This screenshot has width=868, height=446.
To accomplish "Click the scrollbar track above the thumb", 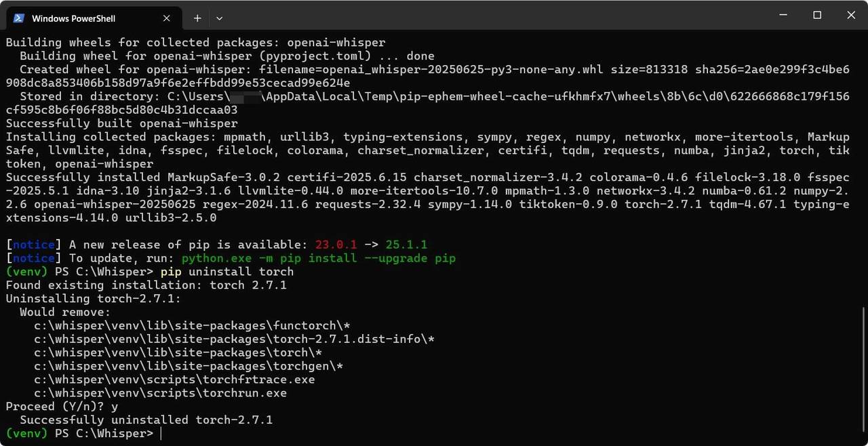I will [864, 169].
